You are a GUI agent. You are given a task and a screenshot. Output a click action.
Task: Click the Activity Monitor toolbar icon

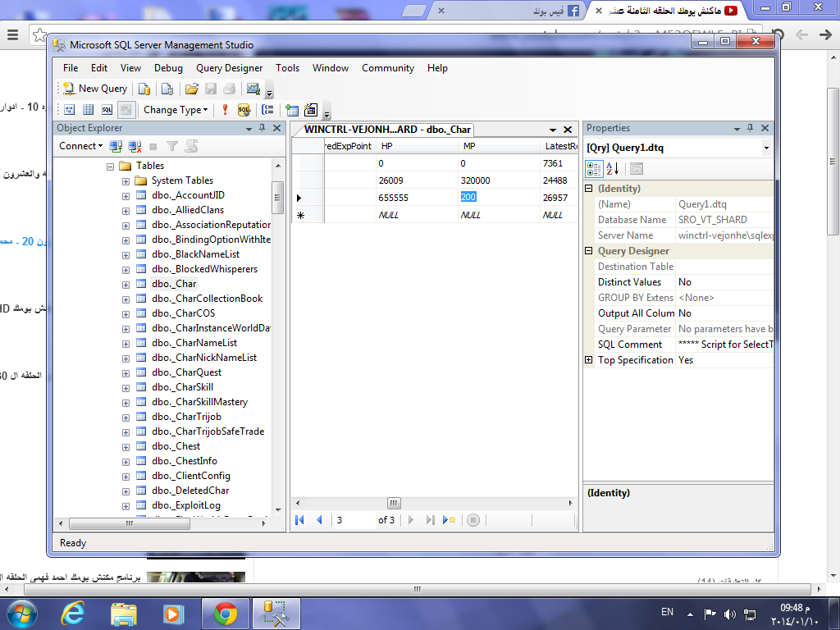click(253, 89)
